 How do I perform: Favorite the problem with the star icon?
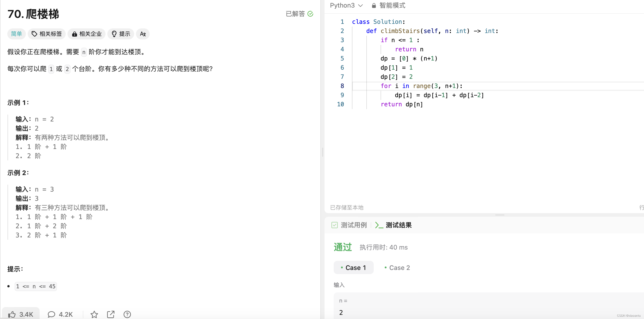pyautogui.click(x=94, y=314)
